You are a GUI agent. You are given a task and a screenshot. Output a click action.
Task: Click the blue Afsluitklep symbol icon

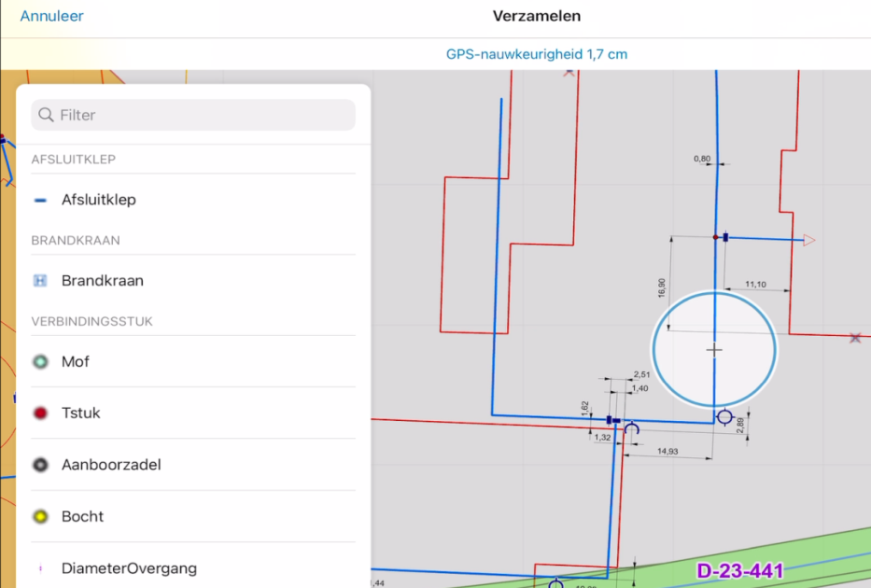[40, 200]
